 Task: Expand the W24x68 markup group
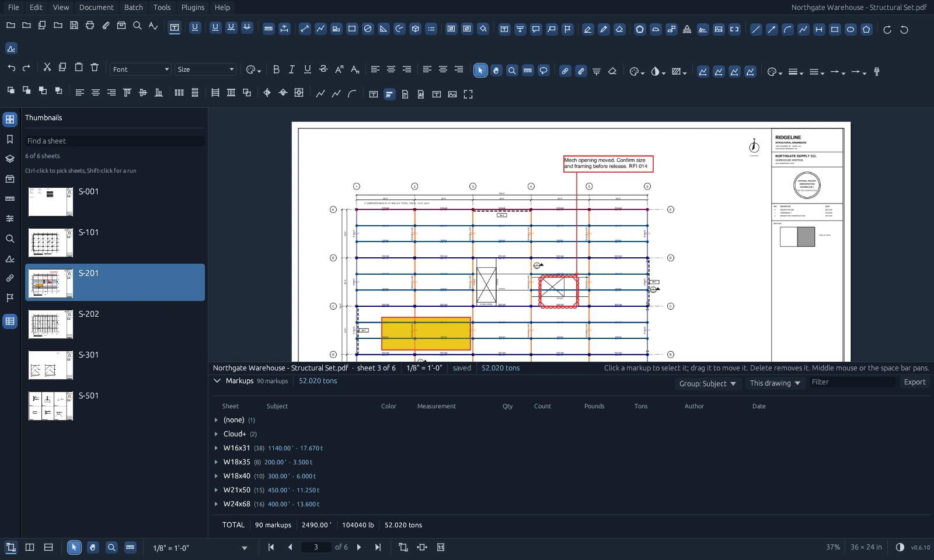[217, 504]
